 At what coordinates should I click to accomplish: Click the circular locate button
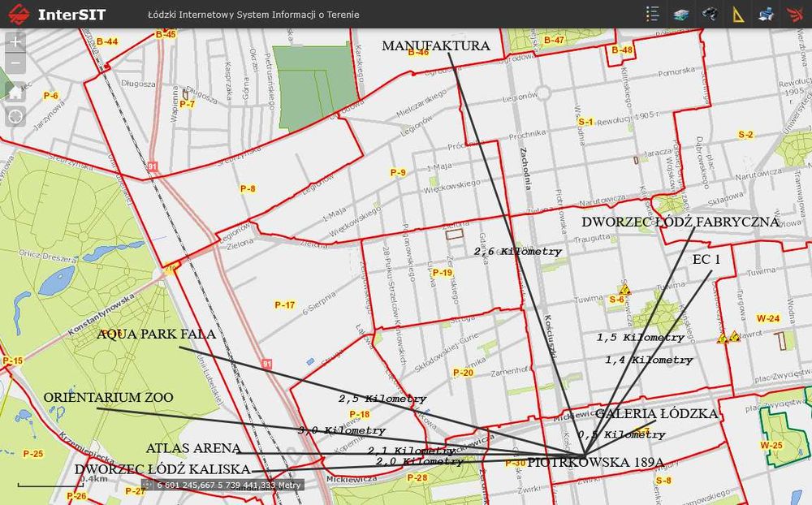pyautogui.click(x=15, y=117)
